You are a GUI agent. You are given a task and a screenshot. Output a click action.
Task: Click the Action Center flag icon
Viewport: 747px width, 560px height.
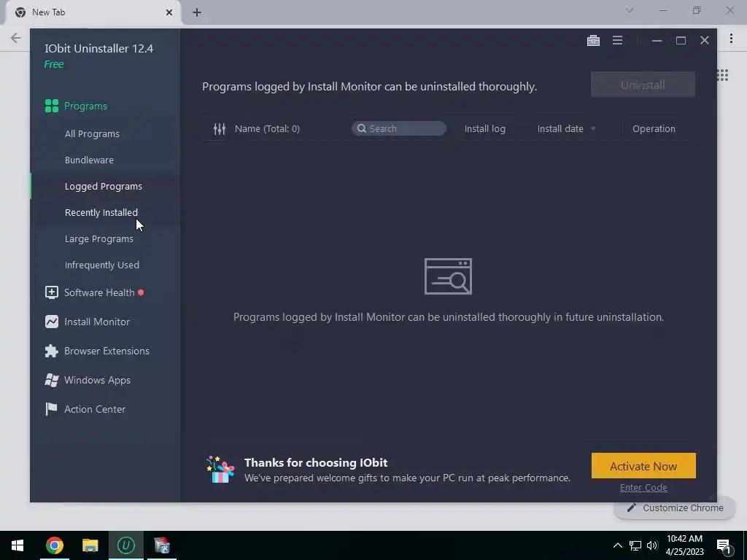(51, 409)
